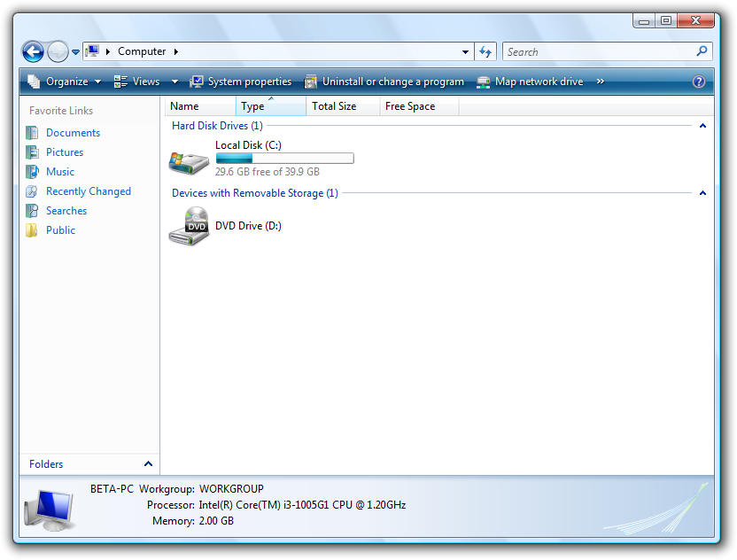This screenshot has width=737, height=560.
Task: Show the address bar history dropdown
Action: pos(466,51)
